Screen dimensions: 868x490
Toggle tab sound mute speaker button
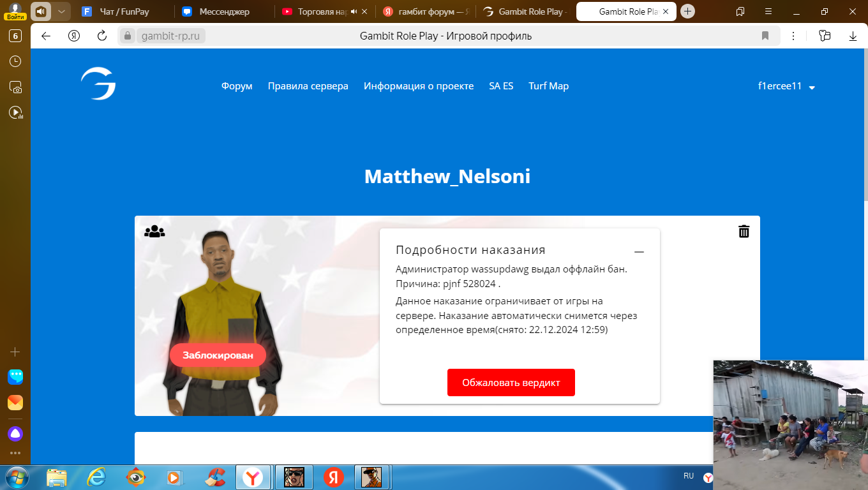tap(41, 11)
